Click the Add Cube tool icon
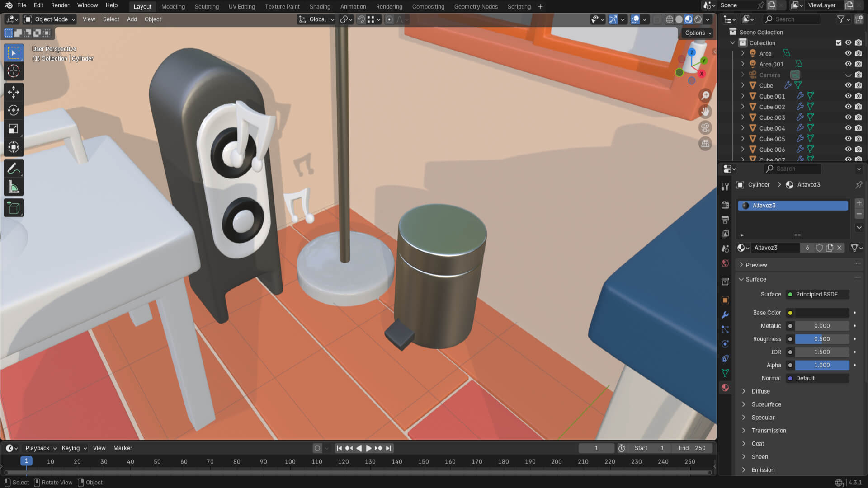 click(x=14, y=208)
